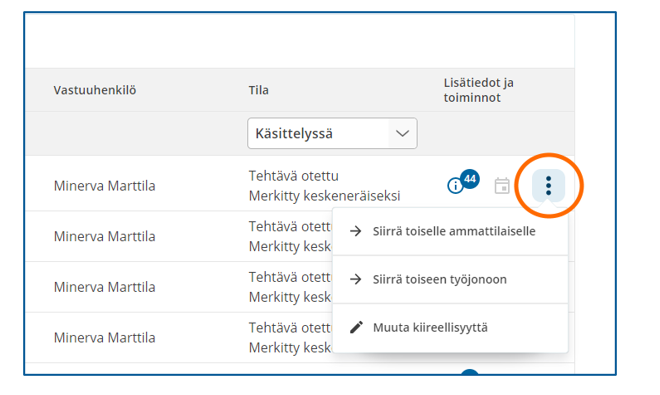Choose Siirrä toiseen työjonoon from menu

pos(450,279)
